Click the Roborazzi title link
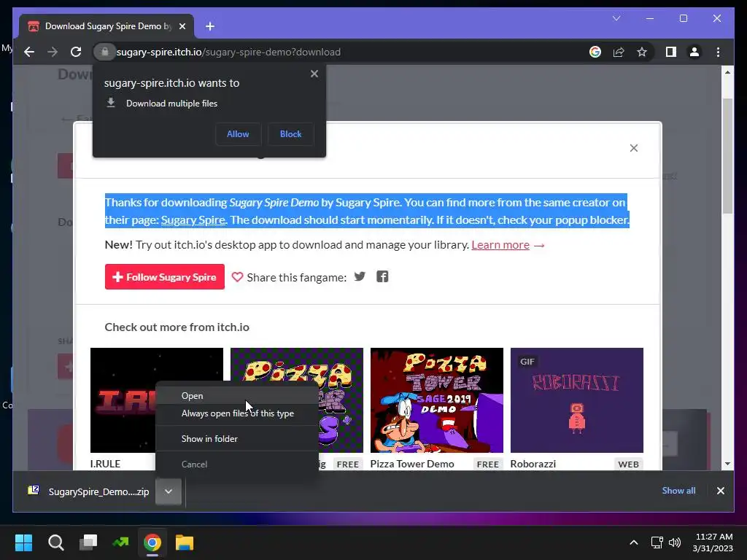The image size is (747, 560). 533,464
